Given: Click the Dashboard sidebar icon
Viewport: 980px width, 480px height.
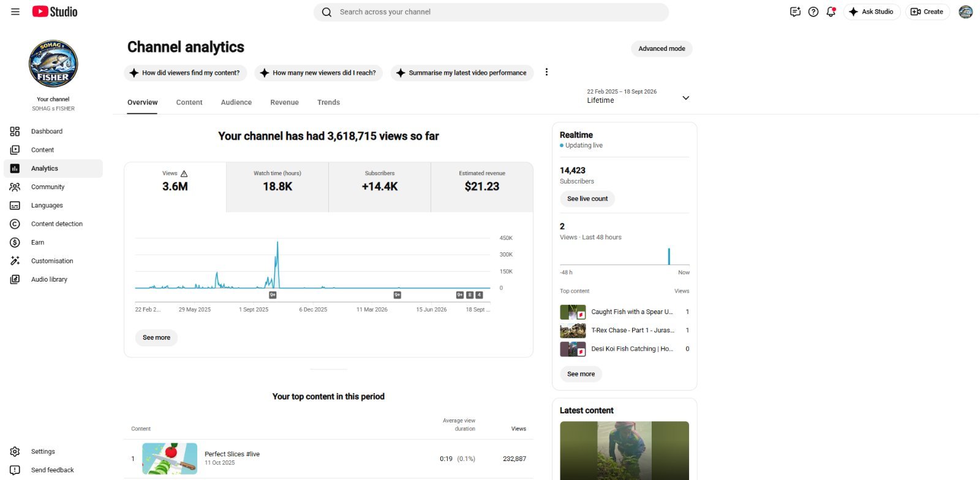Looking at the screenshot, I should 15,131.
